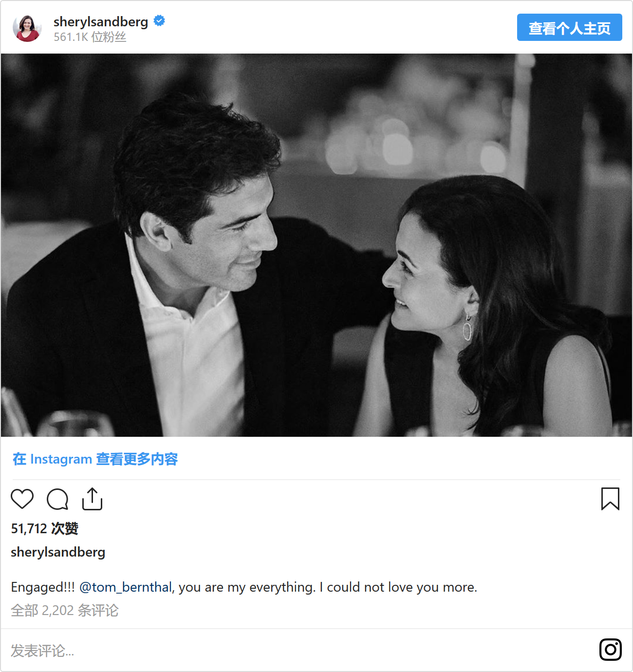Open the 在 Instagram 查看更多内容 link

95,459
